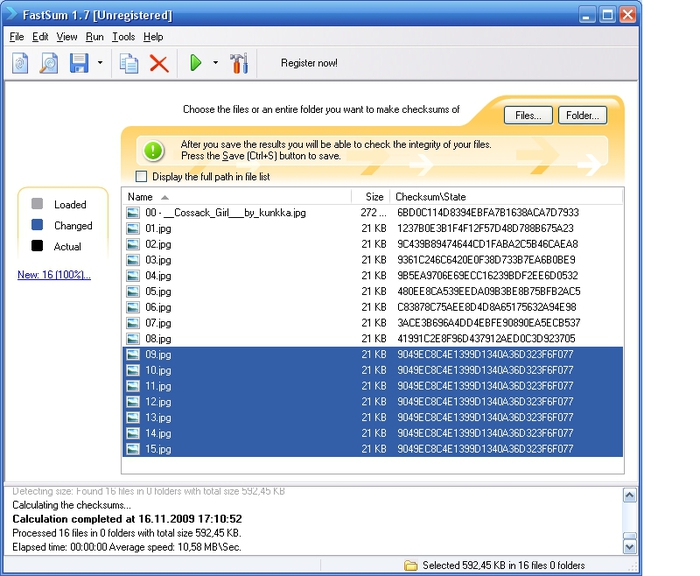Click the Copy documents icon
This screenshot has height=576, width=700.
point(129,63)
